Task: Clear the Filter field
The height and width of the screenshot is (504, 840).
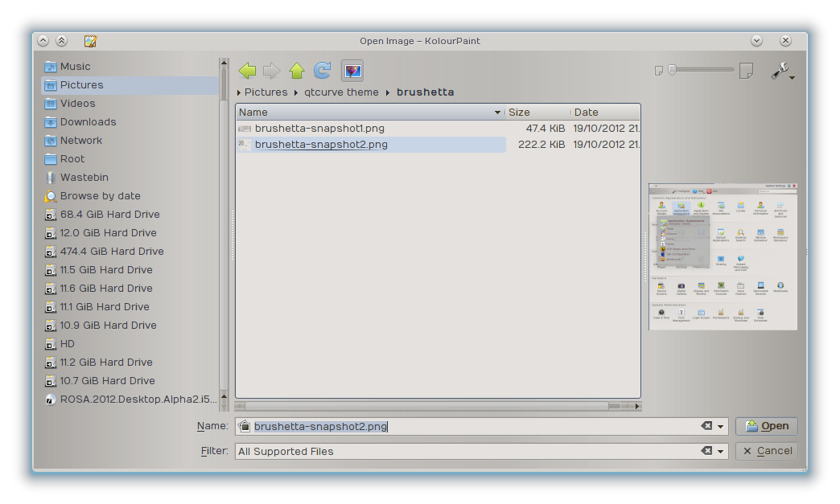Action: tap(706, 451)
